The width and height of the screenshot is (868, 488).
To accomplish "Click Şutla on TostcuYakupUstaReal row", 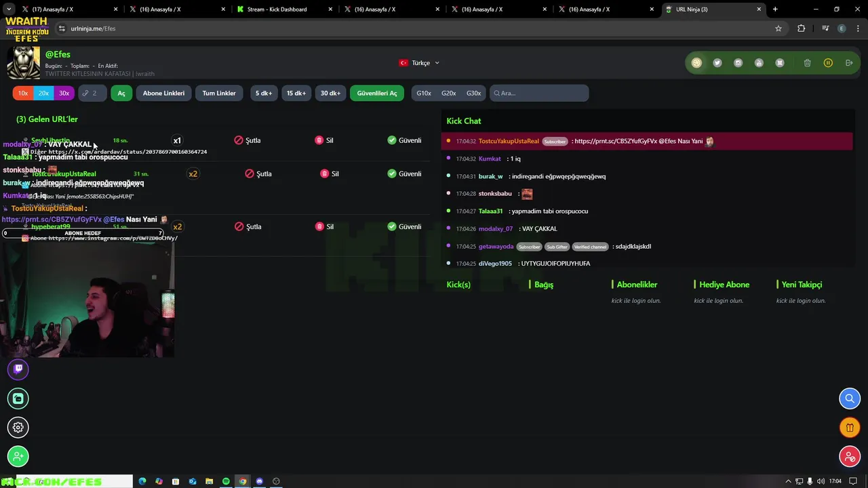I will (258, 174).
